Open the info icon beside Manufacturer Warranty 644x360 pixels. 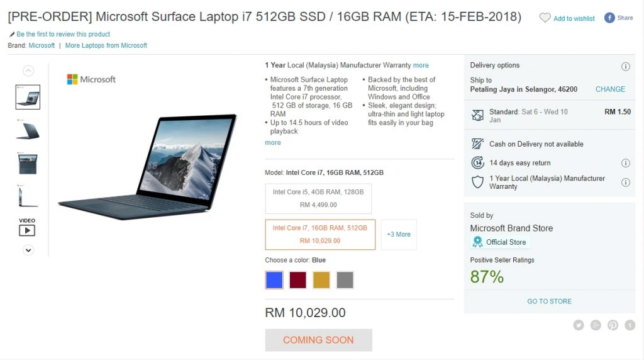pos(626,183)
